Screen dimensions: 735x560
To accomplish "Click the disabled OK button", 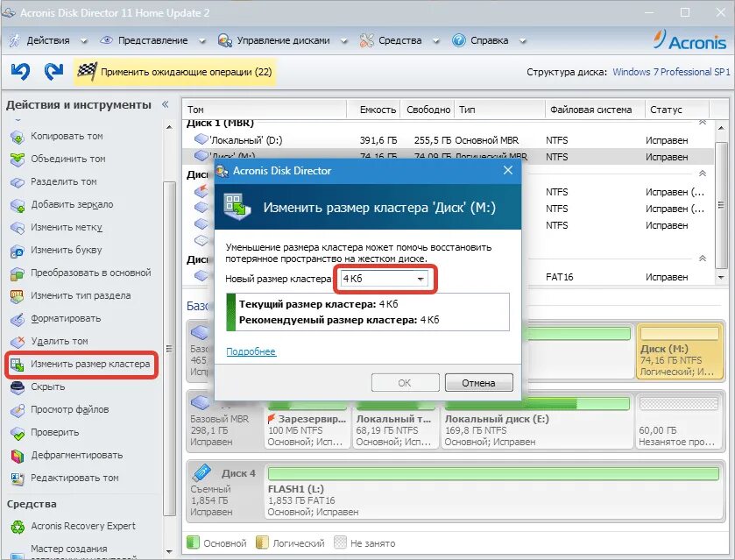I will coord(405,383).
